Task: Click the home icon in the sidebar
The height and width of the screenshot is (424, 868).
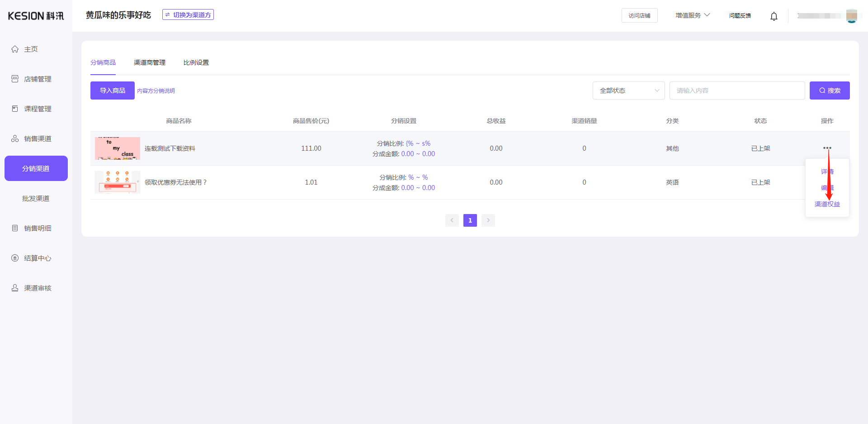Action: point(15,49)
